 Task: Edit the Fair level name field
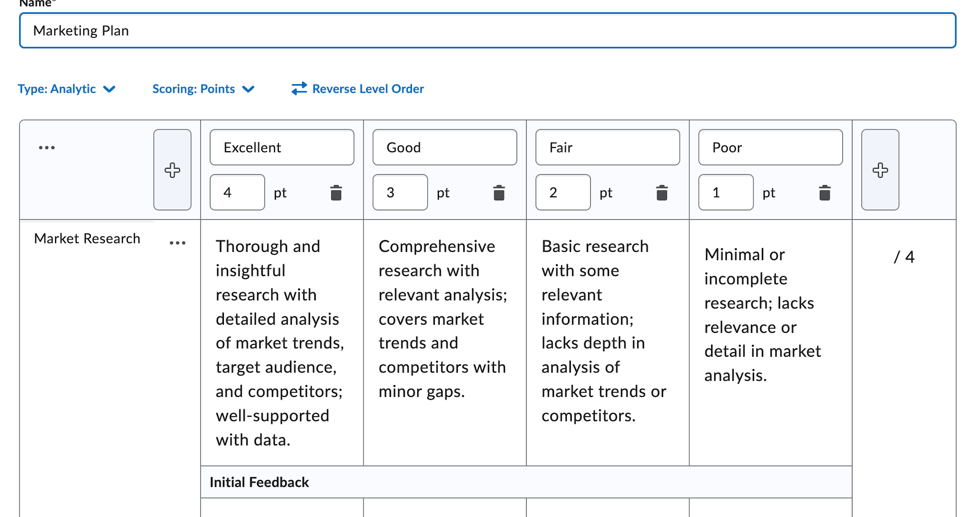(608, 147)
